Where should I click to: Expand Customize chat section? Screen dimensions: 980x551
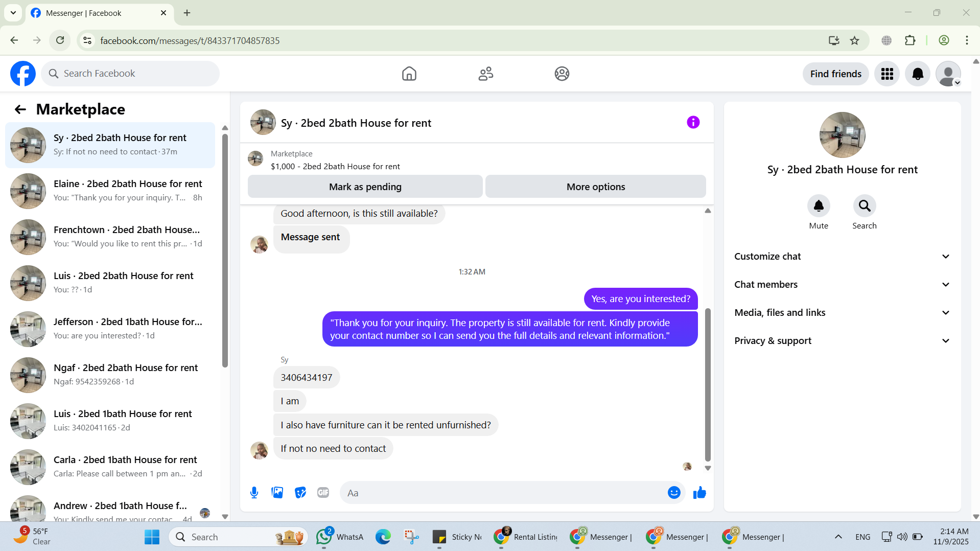(842, 257)
